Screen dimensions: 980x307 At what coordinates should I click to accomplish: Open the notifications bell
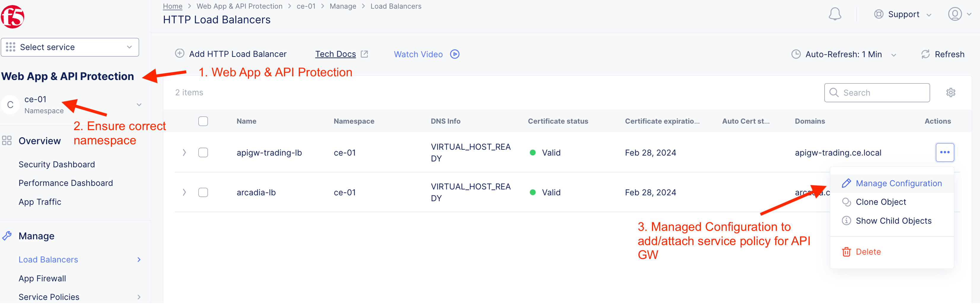pyautogui.click(x=835, y=15)
